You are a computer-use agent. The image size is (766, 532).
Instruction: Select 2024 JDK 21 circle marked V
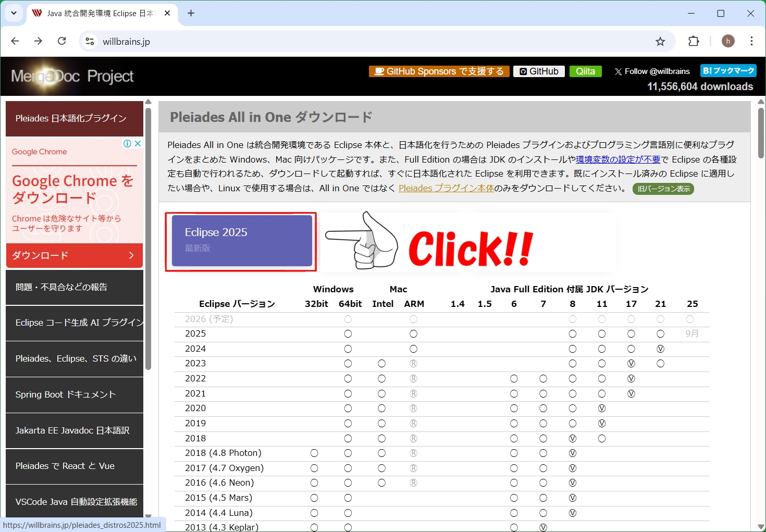[660, 349]
